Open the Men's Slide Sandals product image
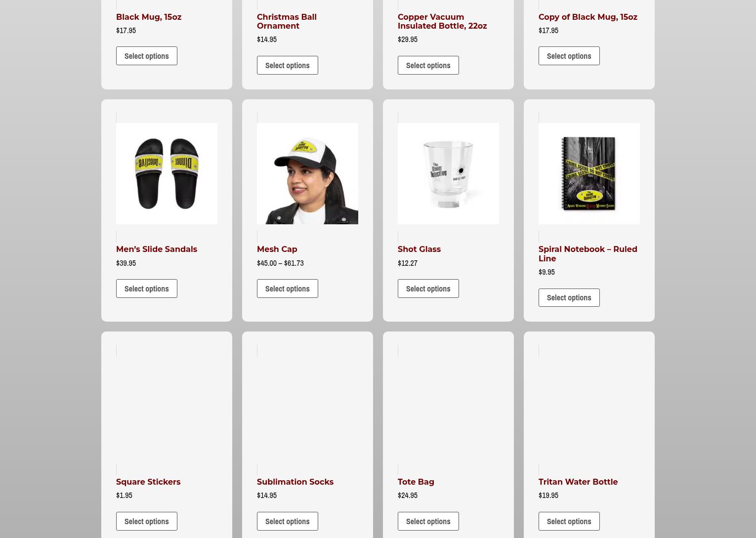The width and height of the screenshot is (756, 538). coord(167,173)
